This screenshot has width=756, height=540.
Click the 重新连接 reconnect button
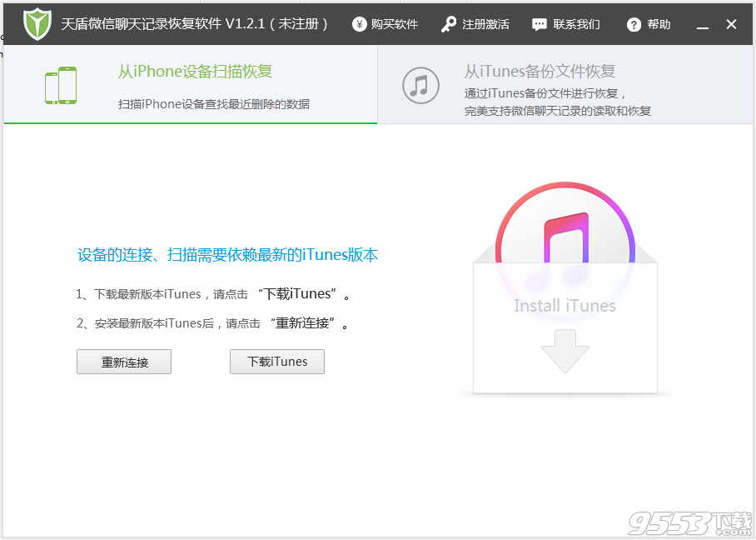124,362
